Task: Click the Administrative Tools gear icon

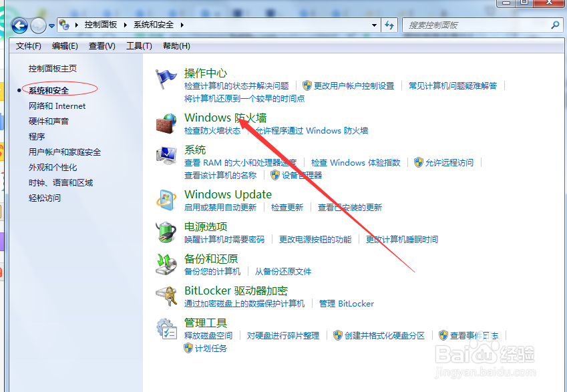Action: pos(166,329)
